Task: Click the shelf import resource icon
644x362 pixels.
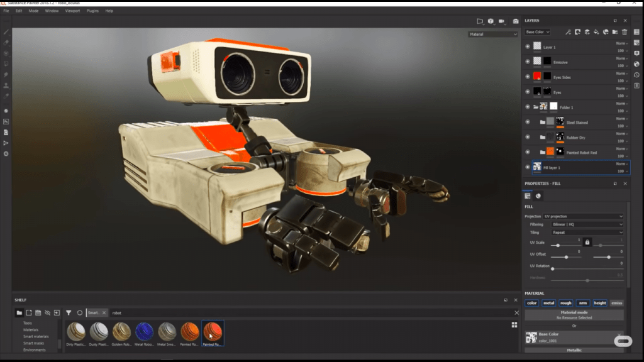Action: click(57, 312)
